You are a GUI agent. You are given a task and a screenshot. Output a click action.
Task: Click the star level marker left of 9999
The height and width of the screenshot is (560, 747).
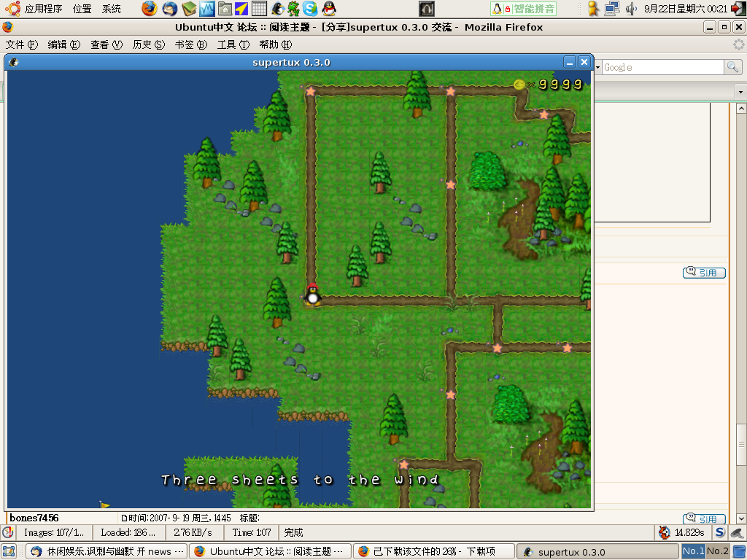click(451, 91)
